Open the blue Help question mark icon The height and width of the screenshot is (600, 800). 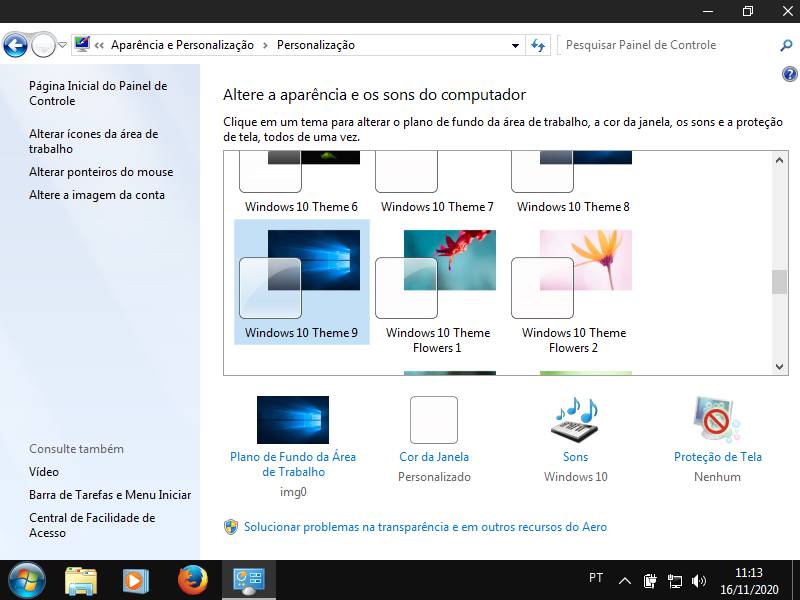(789, 74)
